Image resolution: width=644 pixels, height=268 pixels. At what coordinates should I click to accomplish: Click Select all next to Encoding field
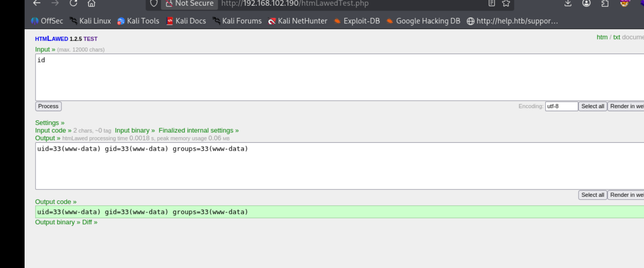(593, 106)
